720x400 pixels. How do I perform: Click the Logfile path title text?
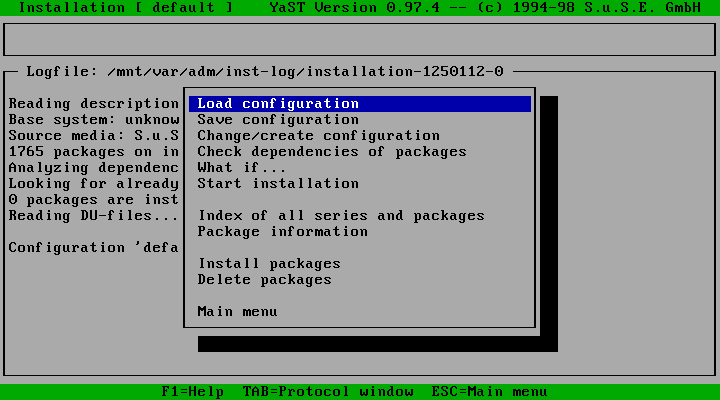tap(264, 72)
